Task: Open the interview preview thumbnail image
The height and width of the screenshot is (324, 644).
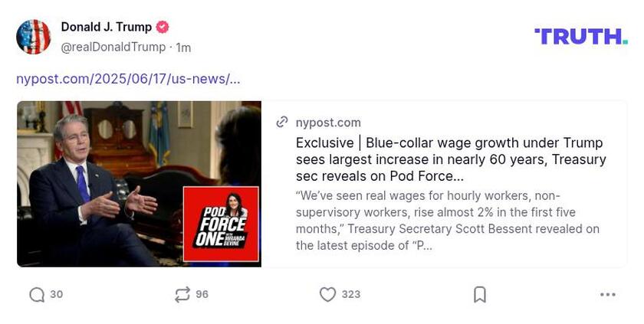Action: [139, 184]
